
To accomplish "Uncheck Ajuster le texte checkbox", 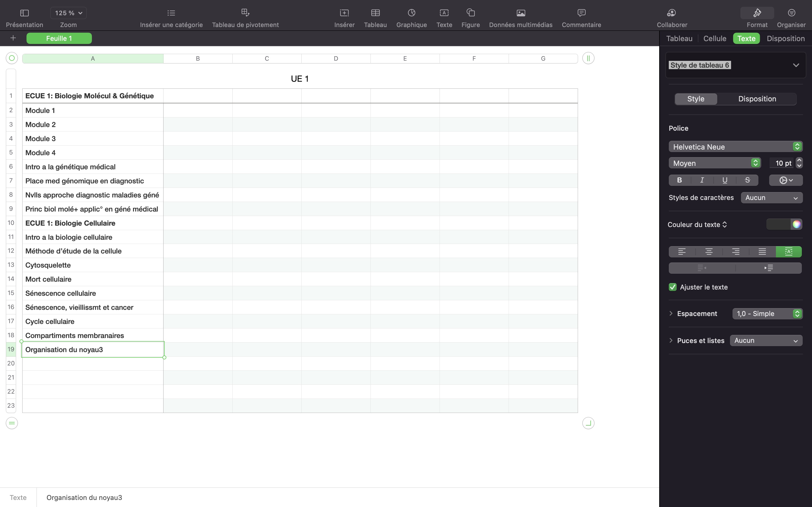I will click(x=672, y=287).
